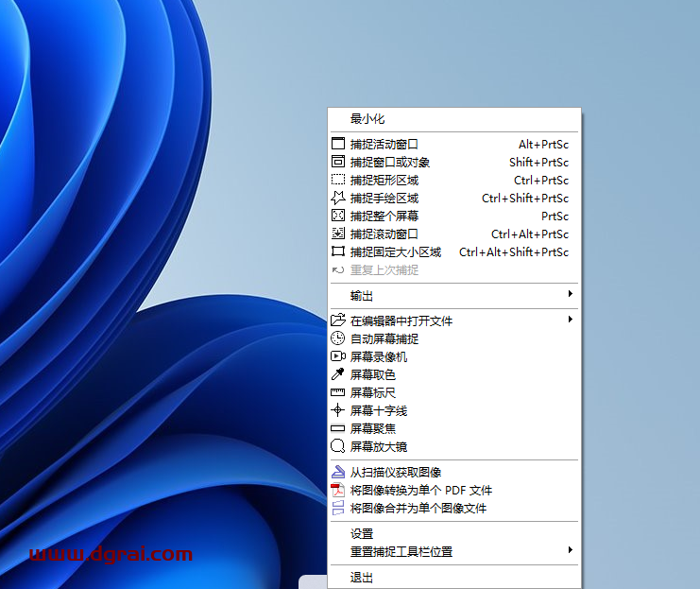Click the scrolling window capture icon
This screenshot has height=589, width=700.
pos(338,234)
